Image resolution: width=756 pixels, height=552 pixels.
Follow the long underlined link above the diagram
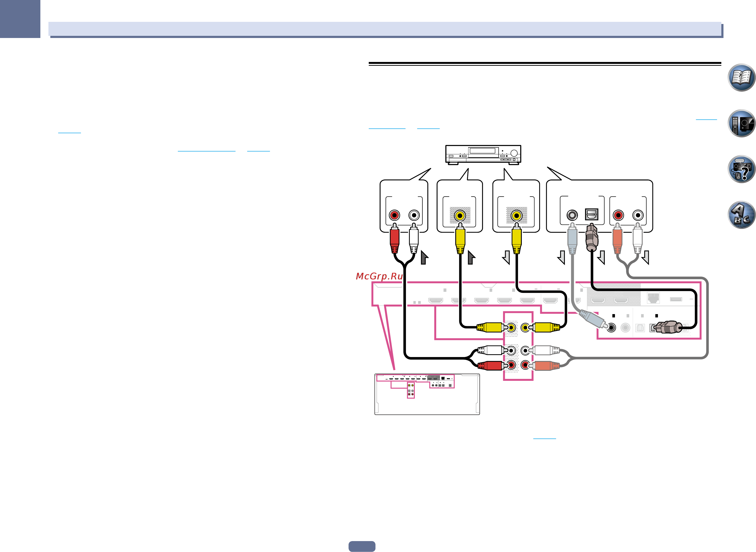387,128
